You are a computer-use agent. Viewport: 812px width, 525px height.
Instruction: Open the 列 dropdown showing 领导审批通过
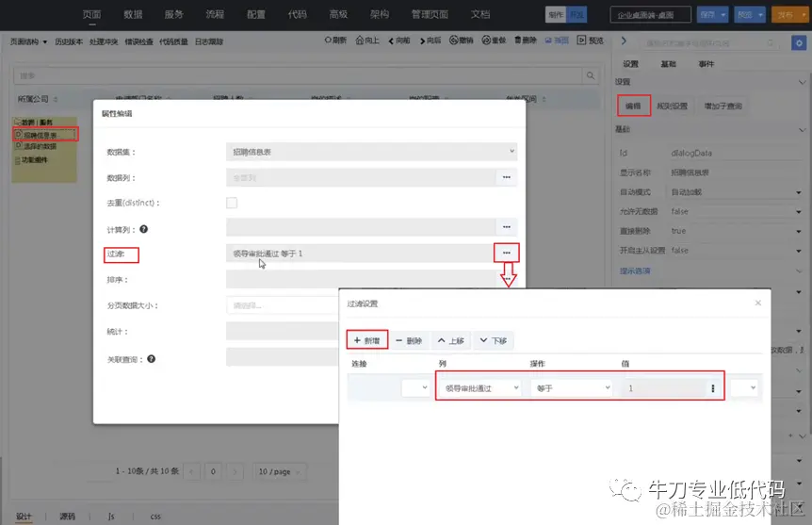479,388
